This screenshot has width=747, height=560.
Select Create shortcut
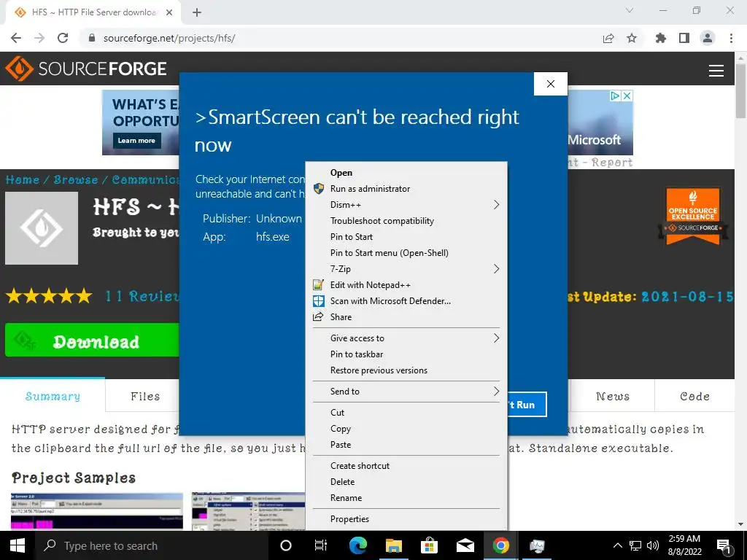point(406,466)
